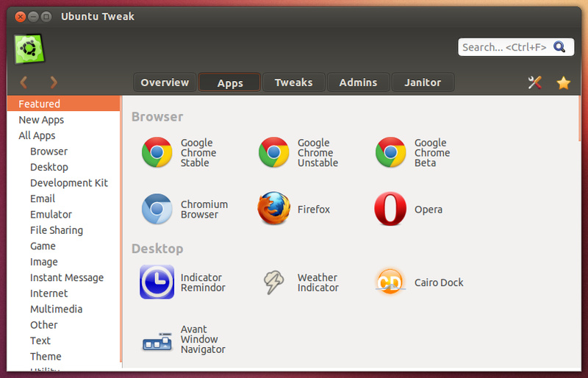
Task: Select Indicator Remindor clock icon
Action: pyautogui.click(x=157, y=282)
